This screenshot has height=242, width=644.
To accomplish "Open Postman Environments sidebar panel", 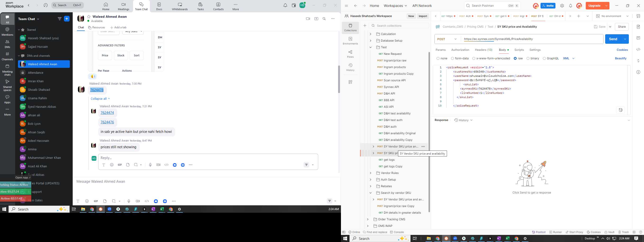I will 350,41.
